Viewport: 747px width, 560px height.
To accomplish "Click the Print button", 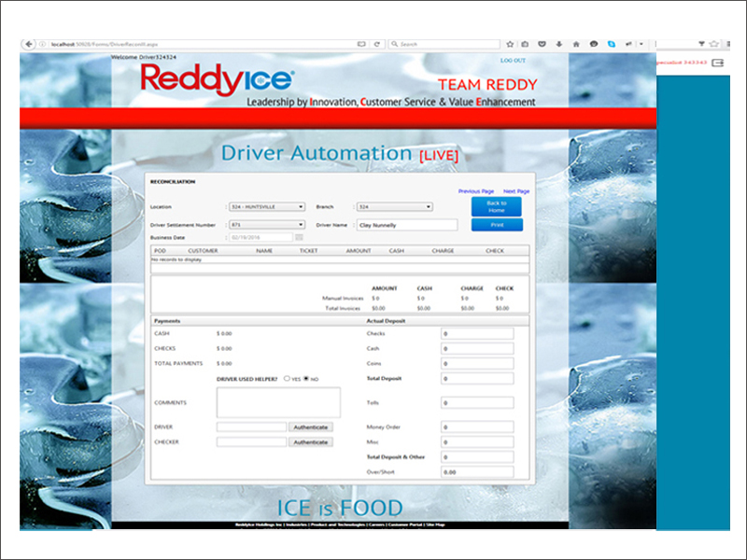I will pyautogui.click(x=495, y=225).
